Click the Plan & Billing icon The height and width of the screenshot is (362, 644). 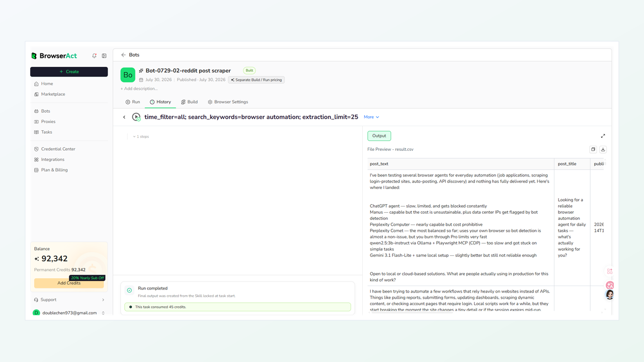pyautogui.click(x=36, y=170)
